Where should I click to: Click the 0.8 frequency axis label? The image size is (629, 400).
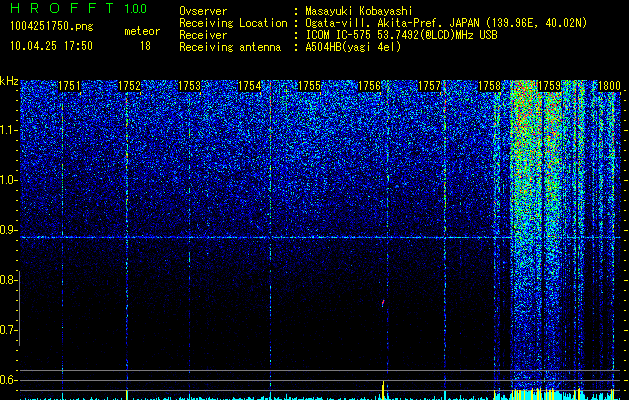click(8, 280)
